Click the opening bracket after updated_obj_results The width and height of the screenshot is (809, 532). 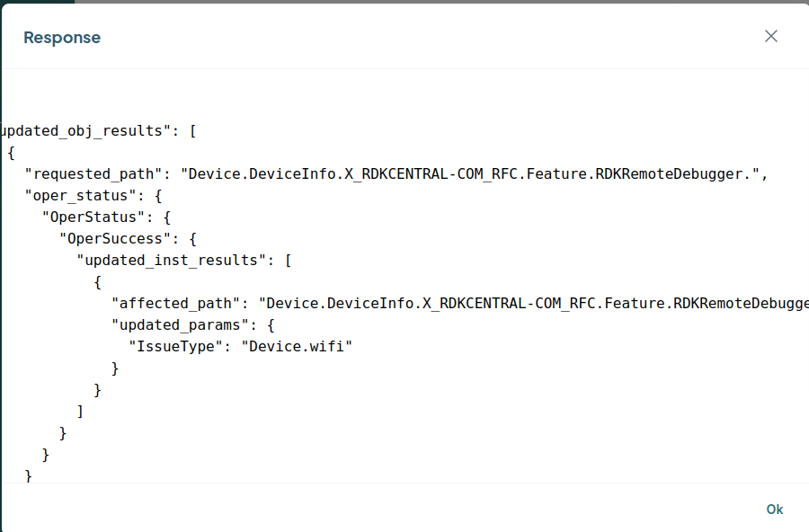tap(193, 130)
